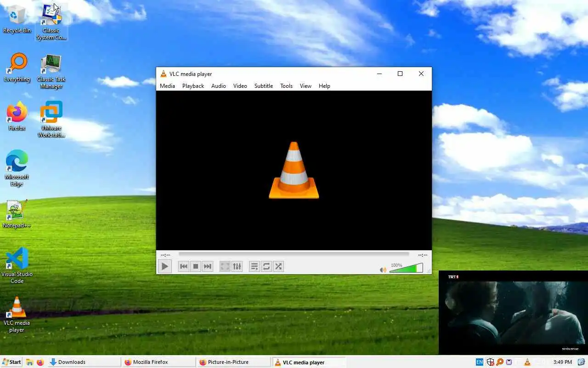Click the Start button
Image resolution: width=588 pixels, height=368 pixels.
pos(11,362)
